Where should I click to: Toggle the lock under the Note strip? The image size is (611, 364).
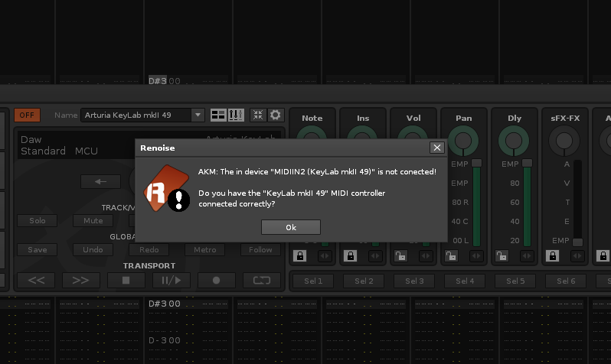click(x=299, y=255)
